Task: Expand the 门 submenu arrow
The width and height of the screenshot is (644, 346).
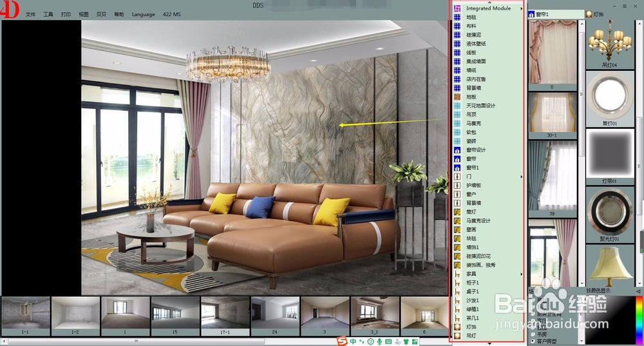Action: (x=521, y=177)
